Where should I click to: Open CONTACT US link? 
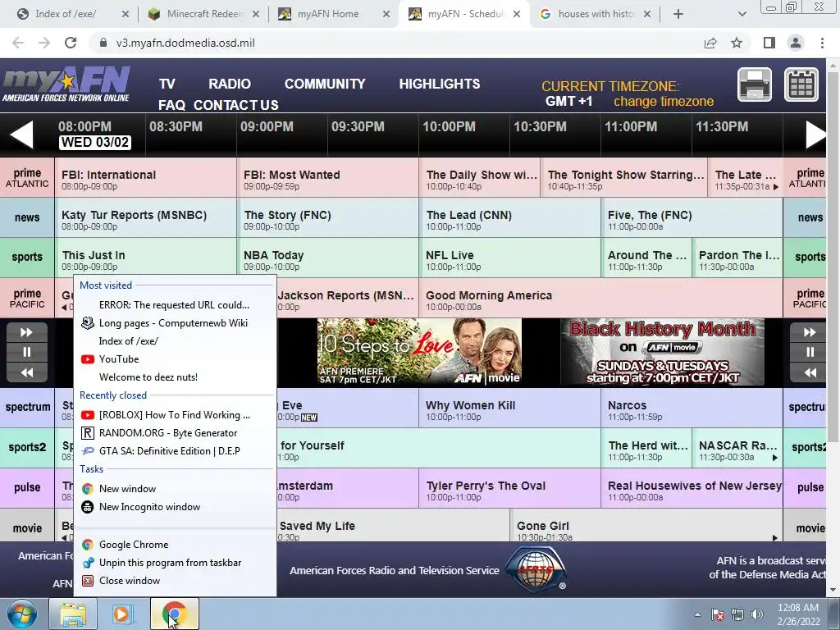(235, 105)
